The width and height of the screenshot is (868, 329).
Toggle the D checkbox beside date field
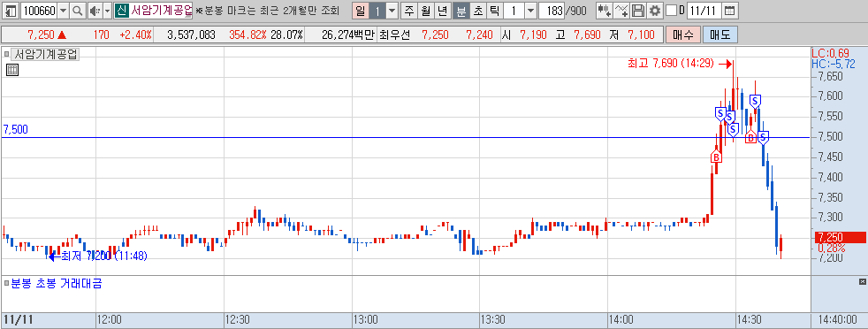pos(671,11)
